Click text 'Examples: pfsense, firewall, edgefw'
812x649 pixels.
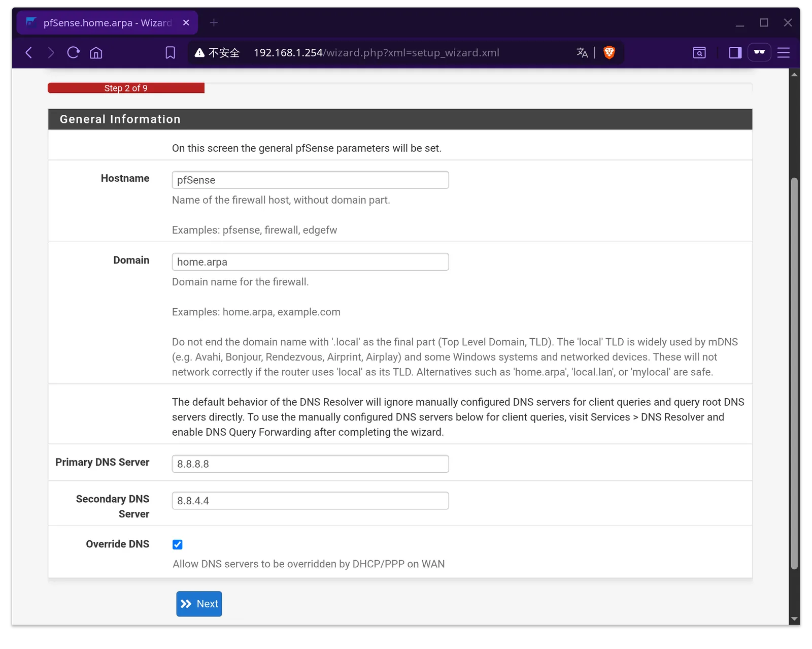[254, 230]
